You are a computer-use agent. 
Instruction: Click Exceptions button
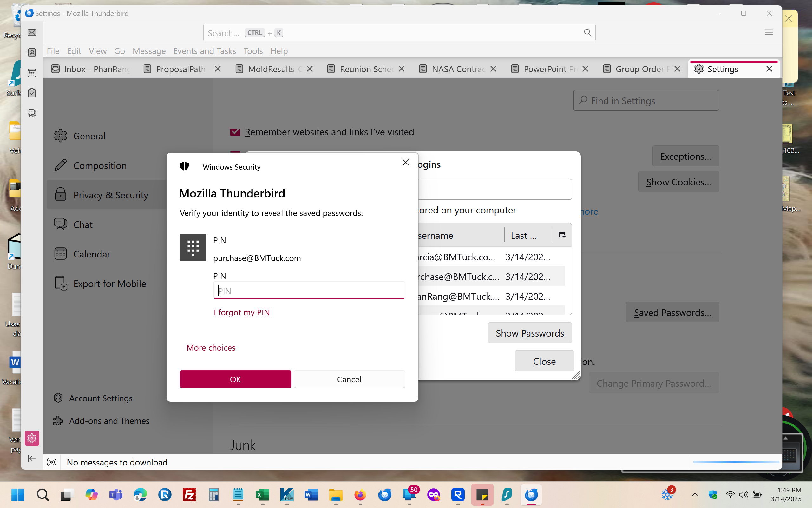click(x=685, y=156)
